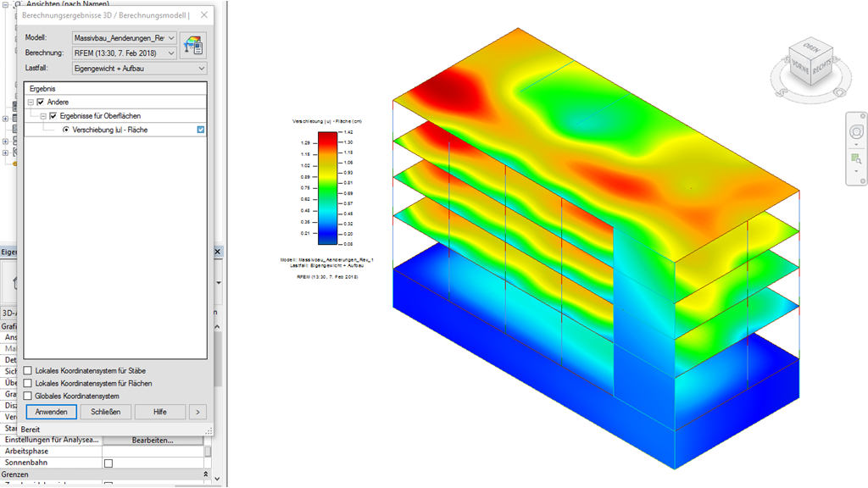
Task: Click the RECHTS face of the ViewCube
Action: pyautogui.click(x=822, y=65)
